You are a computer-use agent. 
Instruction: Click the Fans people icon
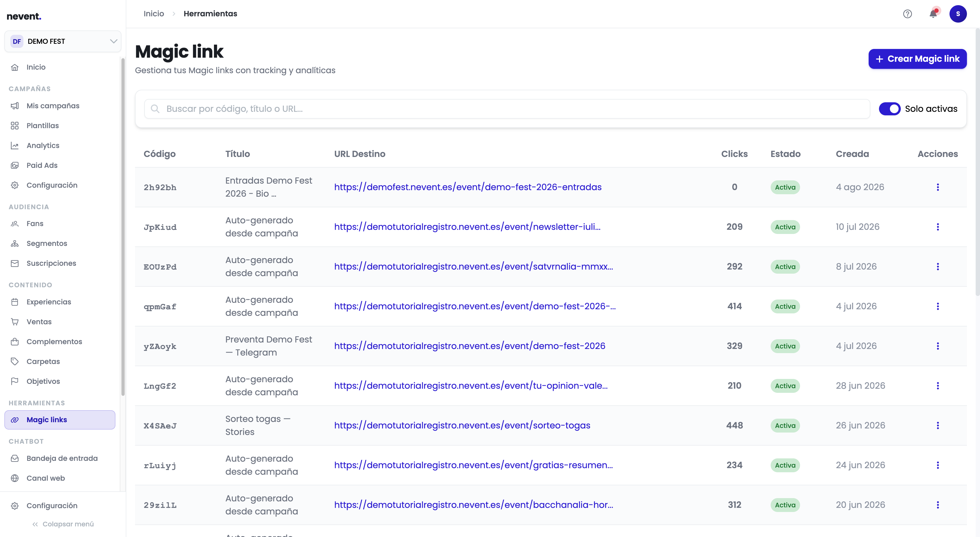click(15, 224)
